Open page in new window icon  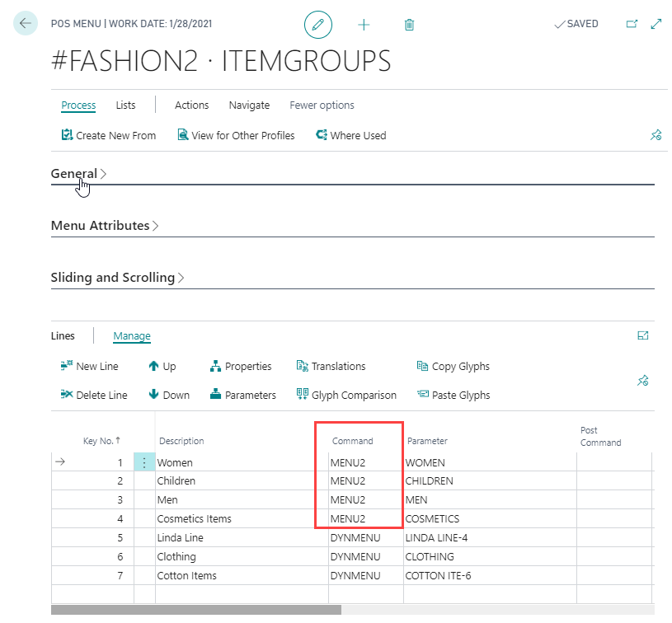632,24
